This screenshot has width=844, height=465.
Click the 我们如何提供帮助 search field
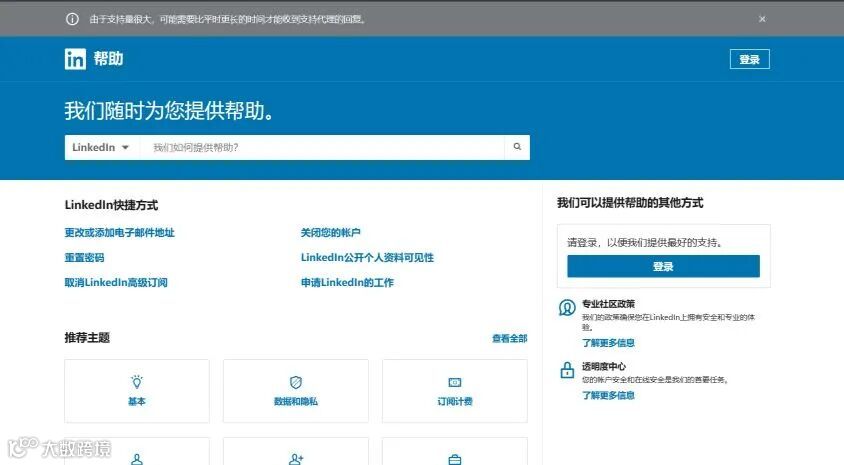322,147
